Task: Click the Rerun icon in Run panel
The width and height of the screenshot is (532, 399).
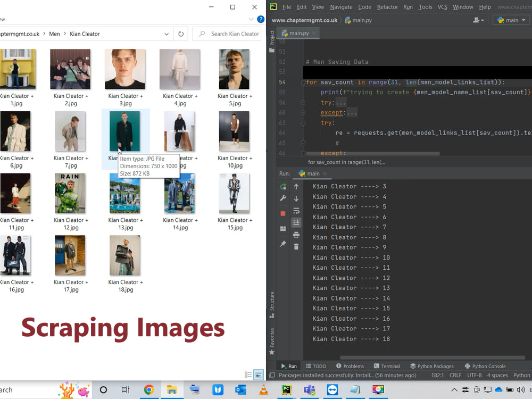Action: [283, 187]
